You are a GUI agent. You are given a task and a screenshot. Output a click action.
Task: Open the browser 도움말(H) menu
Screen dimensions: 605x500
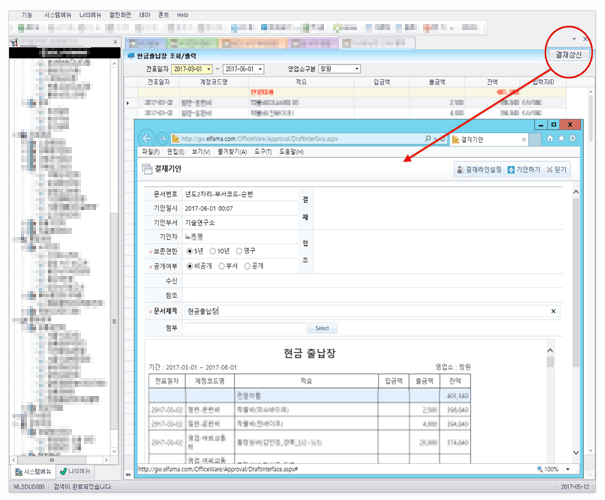pos(291,152)
